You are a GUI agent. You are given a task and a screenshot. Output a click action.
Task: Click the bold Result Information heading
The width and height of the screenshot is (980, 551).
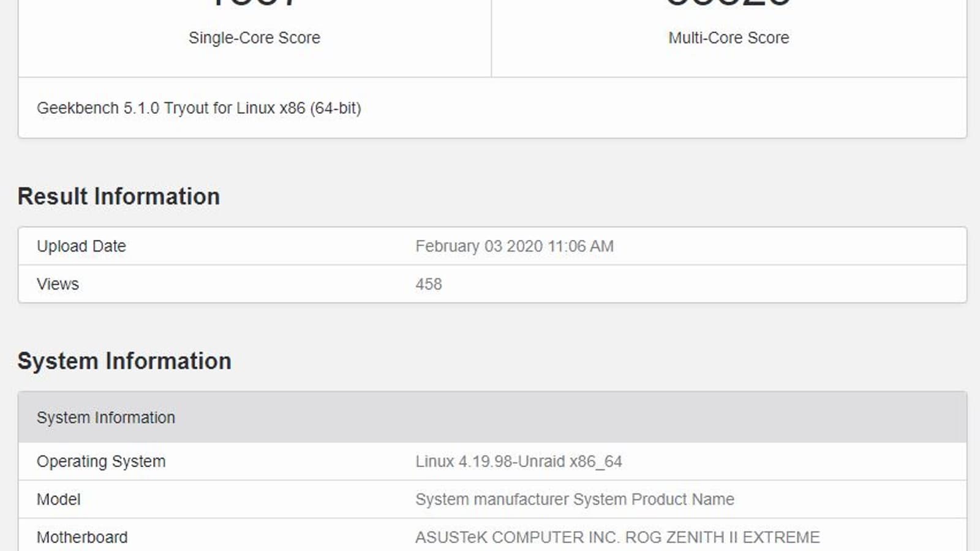tap(118, 197)
